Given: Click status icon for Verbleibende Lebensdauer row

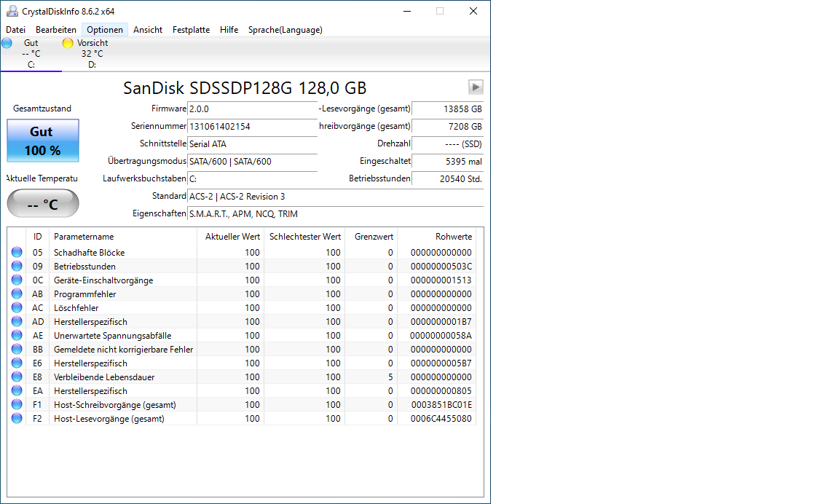Looking at the screenshot, I should [x=17, y=377].
